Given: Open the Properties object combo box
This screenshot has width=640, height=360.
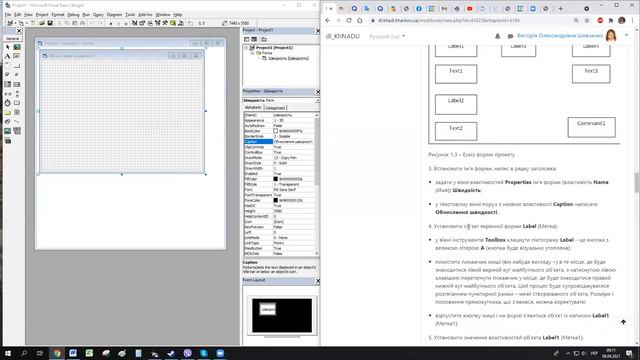Looking at the screenshot, I should [x=317, y=100].
